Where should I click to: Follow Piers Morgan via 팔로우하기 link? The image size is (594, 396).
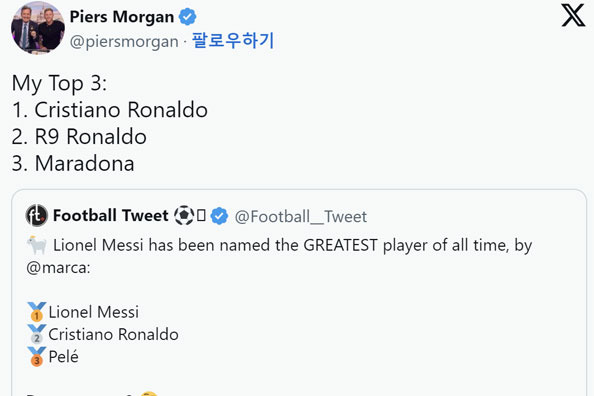[233, 41]
